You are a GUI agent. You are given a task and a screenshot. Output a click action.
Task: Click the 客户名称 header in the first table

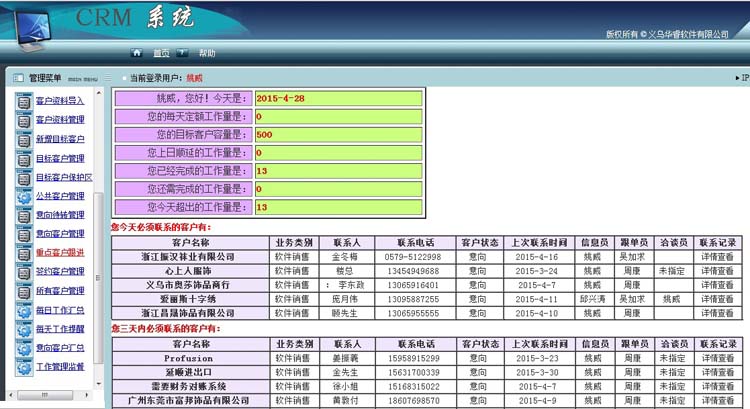(191, 243)
